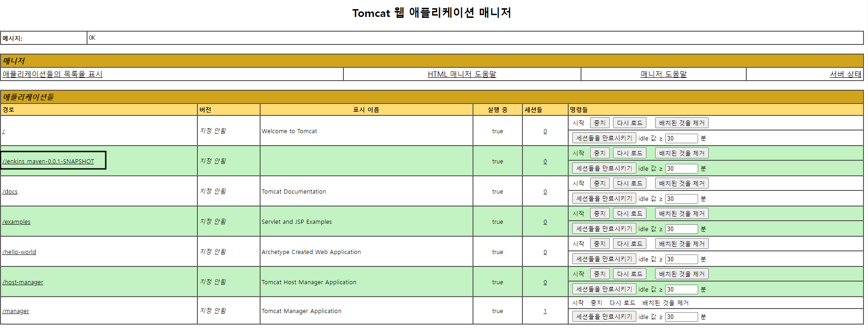Click 세션들을 만료시키기 for /docs app

pyautogui.click(x=604, y=199)
